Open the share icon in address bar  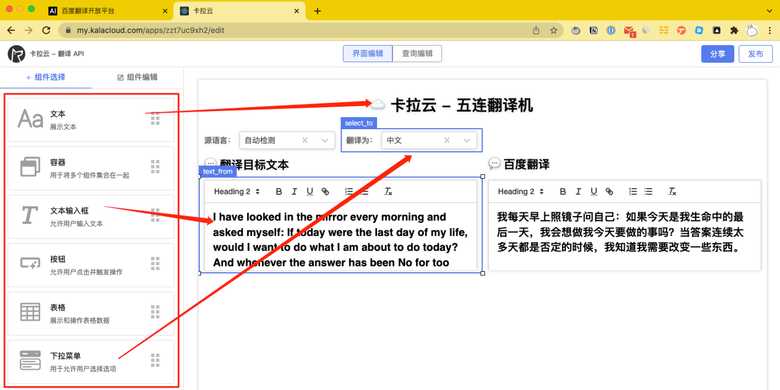(x=536, y=30)
